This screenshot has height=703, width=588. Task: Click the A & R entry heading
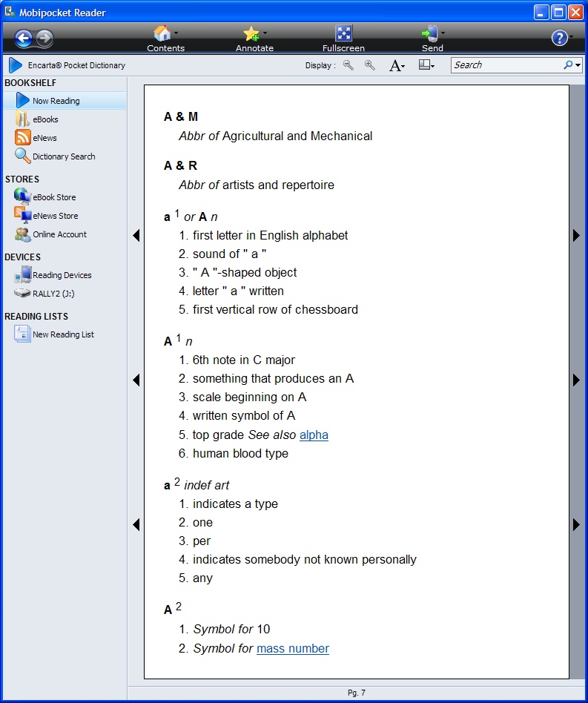180,165
